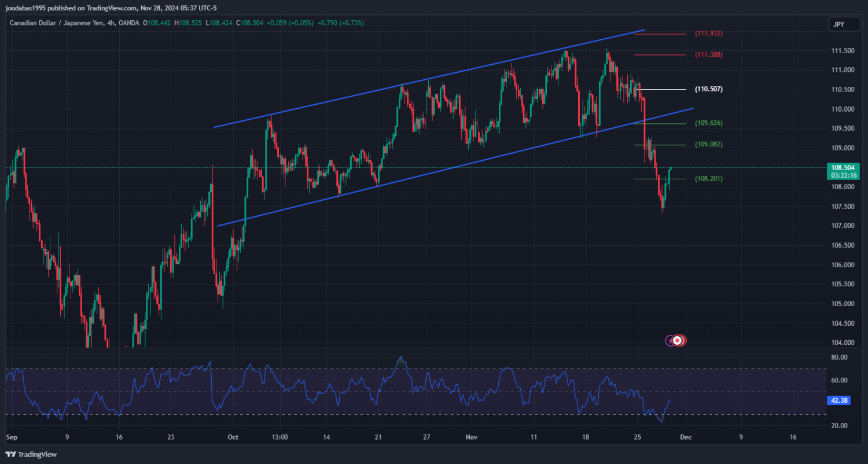Viewport: 868px width, 464px height.
Task: Click the current price label 108.504
Action: [x=842, y=167]
